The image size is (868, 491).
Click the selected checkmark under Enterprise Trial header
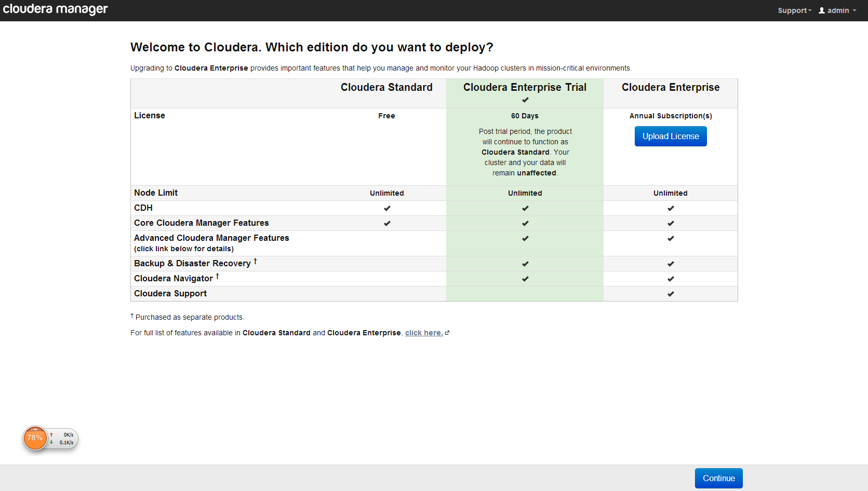point(525,100)
